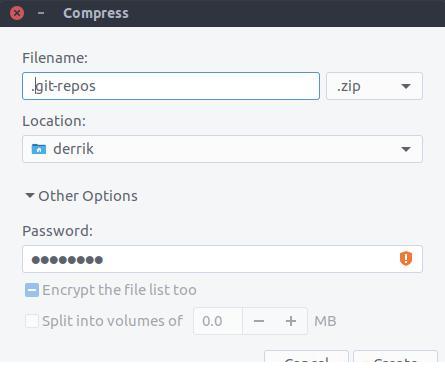445x385 pixels.
Task: Click the Cancel button at the bottom
Action: (x=306, y=357)
